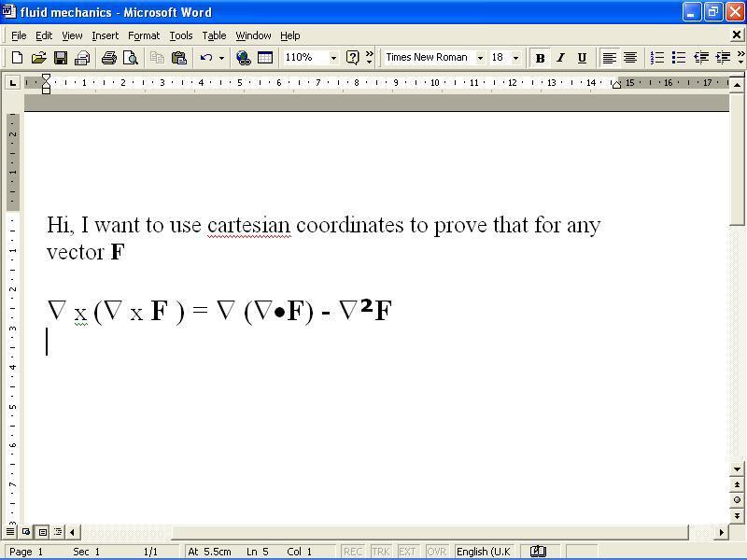Expand the 110% zoom dropdown
The width and height of the screenshot is (747, 560).
tap(333, 58)
